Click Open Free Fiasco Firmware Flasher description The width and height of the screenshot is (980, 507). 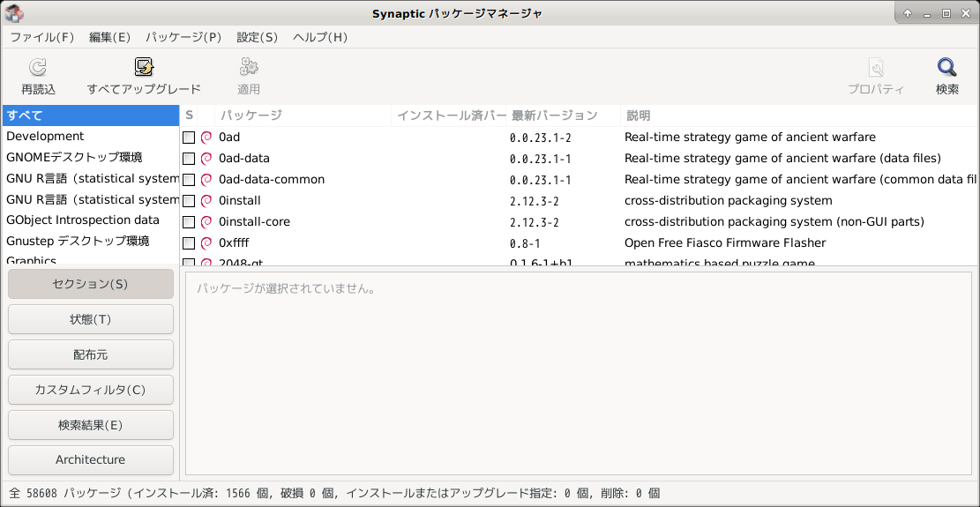tap(725, 242)
